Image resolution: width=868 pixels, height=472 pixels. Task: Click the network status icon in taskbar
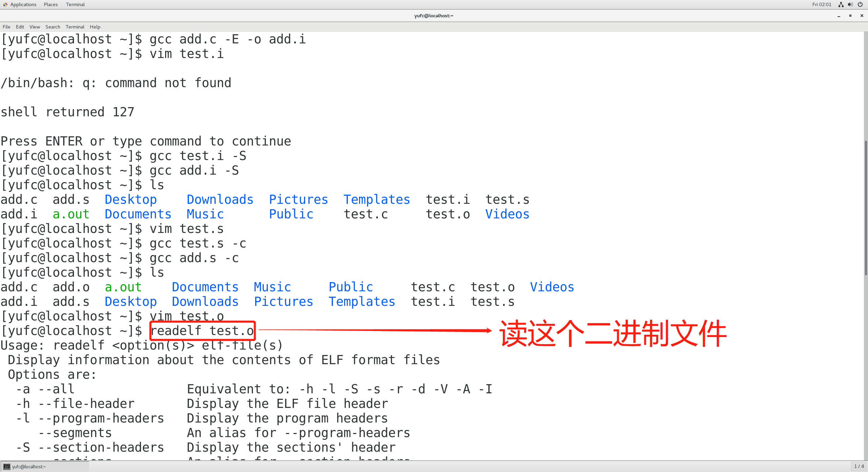pyautogui.click(x=844, y=5)
